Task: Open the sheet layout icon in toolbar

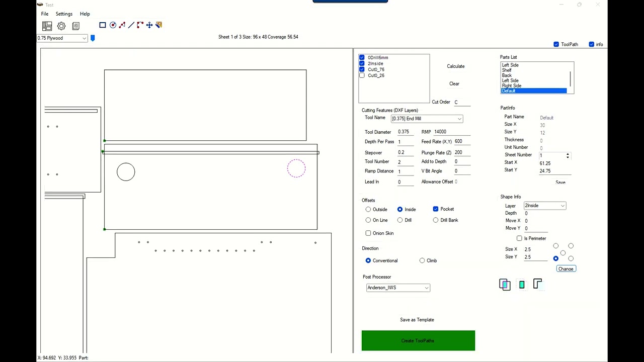Action: pos(47,26)
